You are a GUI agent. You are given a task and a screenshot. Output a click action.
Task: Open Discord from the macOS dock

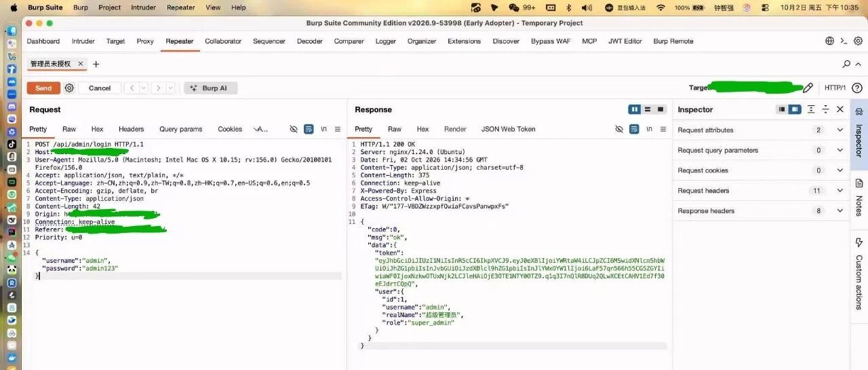pyautogui.click(x=12, y=107)
